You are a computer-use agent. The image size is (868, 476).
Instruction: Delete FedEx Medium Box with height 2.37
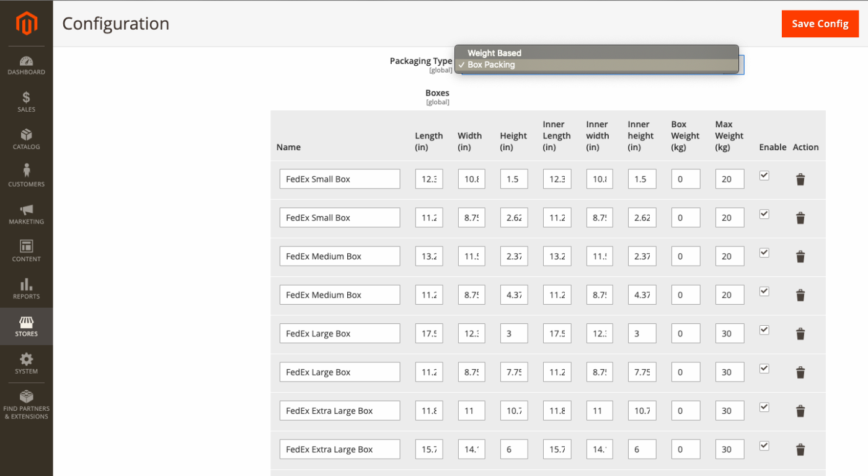[x=800, y=257]
